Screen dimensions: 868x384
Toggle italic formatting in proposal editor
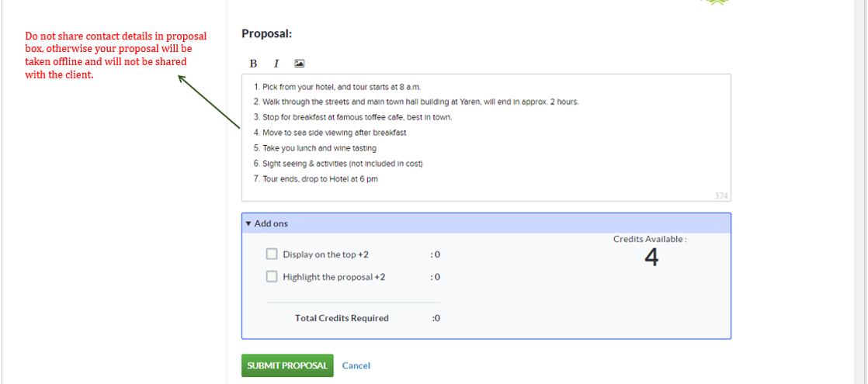click(276, 64)
